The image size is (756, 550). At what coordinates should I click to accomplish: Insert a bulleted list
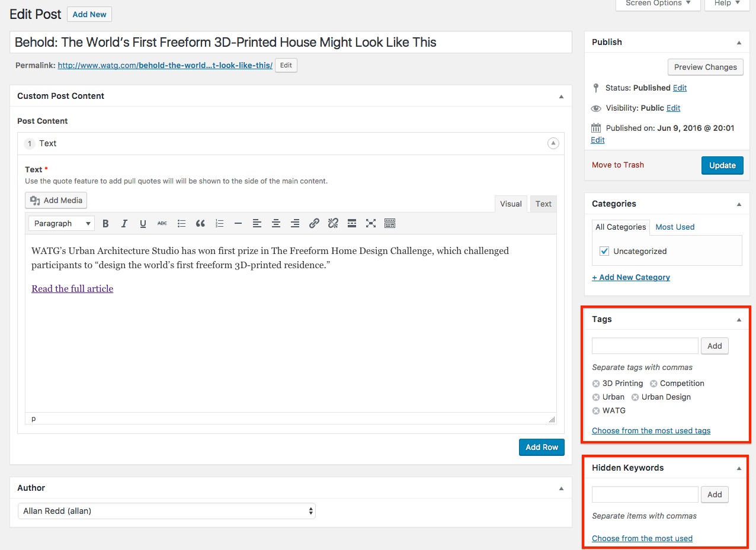coord(181,223)
